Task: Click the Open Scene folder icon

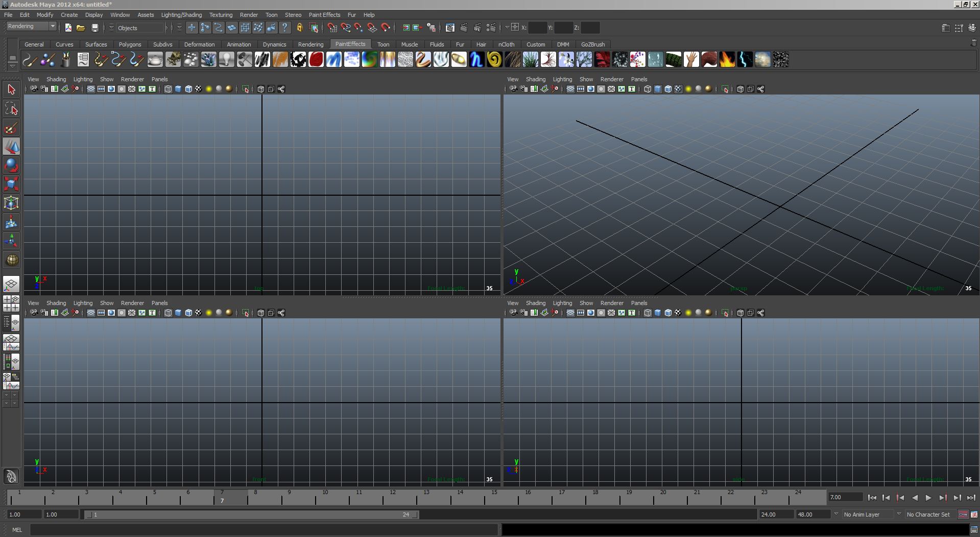Action: click(81, 28)
